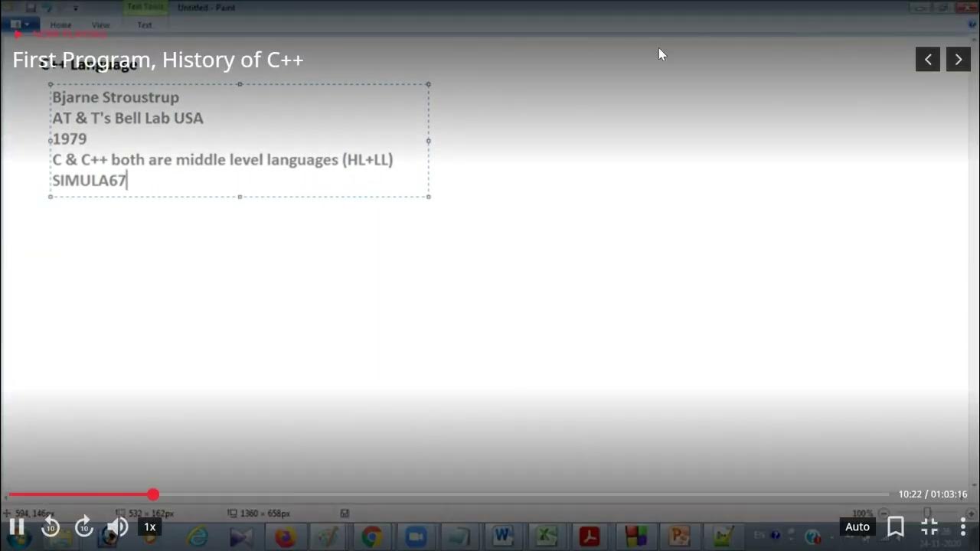
Task: Open Microsoft Excel from the taskbar
Action: tap(546, 537)
